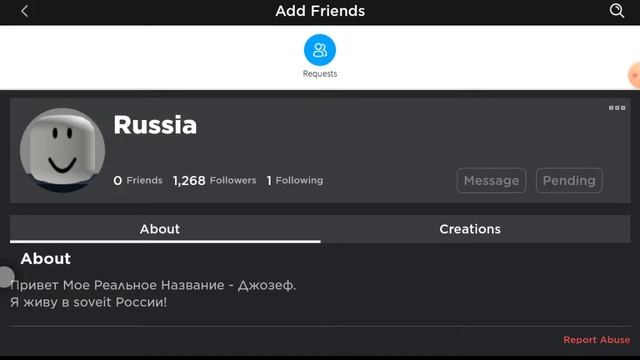Tap the gray assistive touch circle
640x360 pixels.
(7, 277)
